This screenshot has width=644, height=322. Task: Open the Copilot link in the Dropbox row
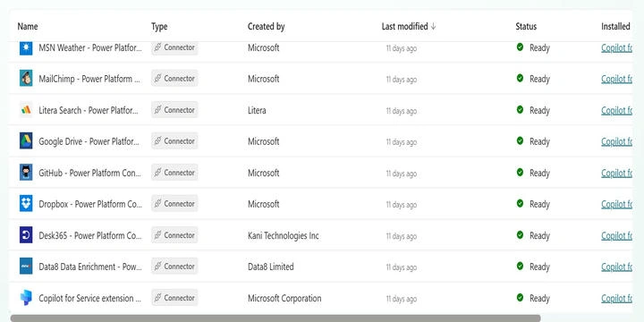(616, 205)
